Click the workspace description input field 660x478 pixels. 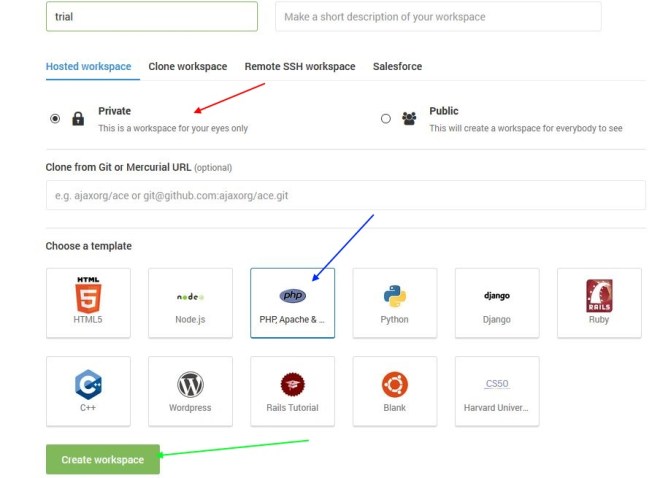coord(438,16)
